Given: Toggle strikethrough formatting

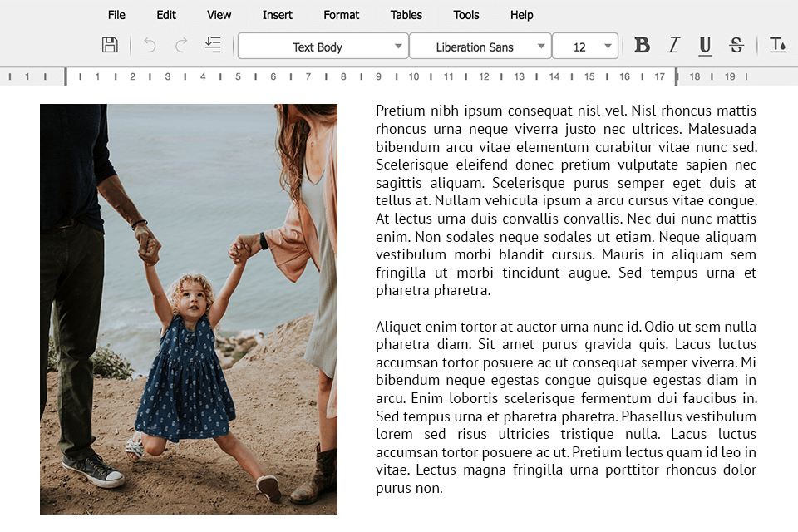Looking at the screenshot, I should point(736,46).
